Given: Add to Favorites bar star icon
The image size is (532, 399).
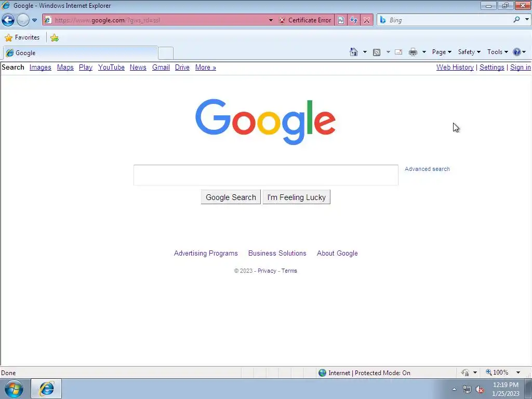Looking at the screenshot, I should pyautogui.click(x=54, y=37).
